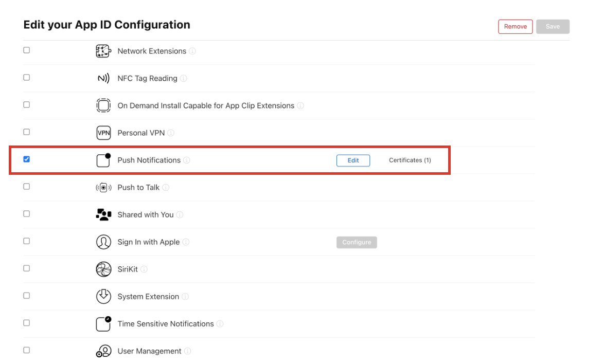Uncheck the Push Notifications checkbox
The image size is (603, 364).
click(x=27, y=159)
